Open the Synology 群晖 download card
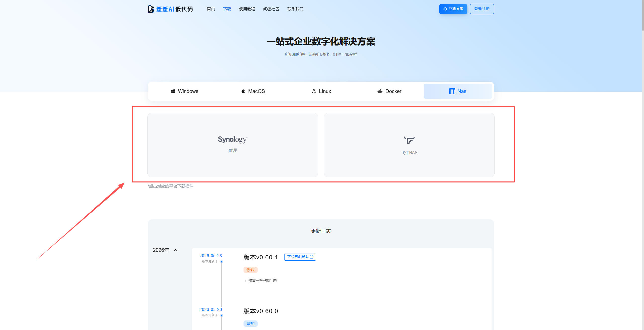Viewport: 644px width, 330px height. click(233, 145)
